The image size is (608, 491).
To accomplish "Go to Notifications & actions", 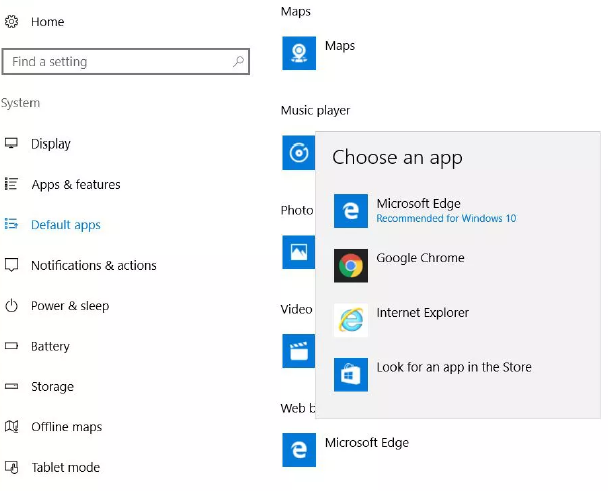I will (x=93, y=266).
